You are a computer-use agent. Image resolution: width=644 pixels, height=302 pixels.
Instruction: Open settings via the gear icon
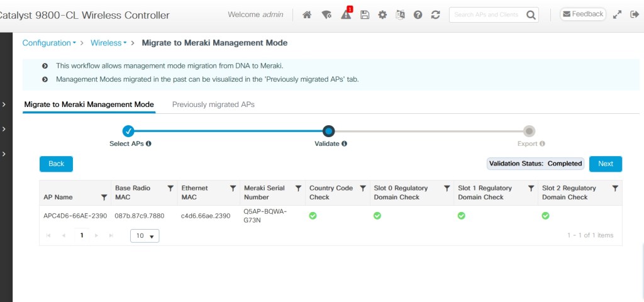pyautogui.click(x=382, y=14)
